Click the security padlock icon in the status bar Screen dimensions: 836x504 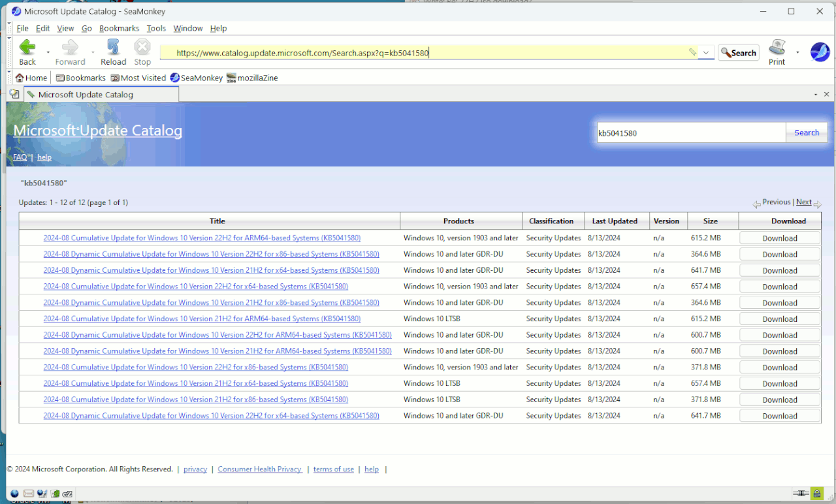coord(817,493)
